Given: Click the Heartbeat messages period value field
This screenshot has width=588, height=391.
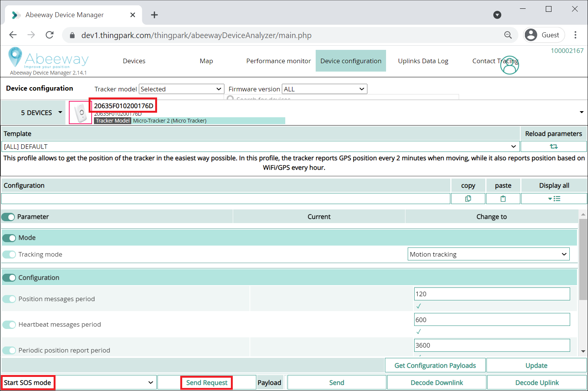Looking at the screenshot, I should click(492, 319).
